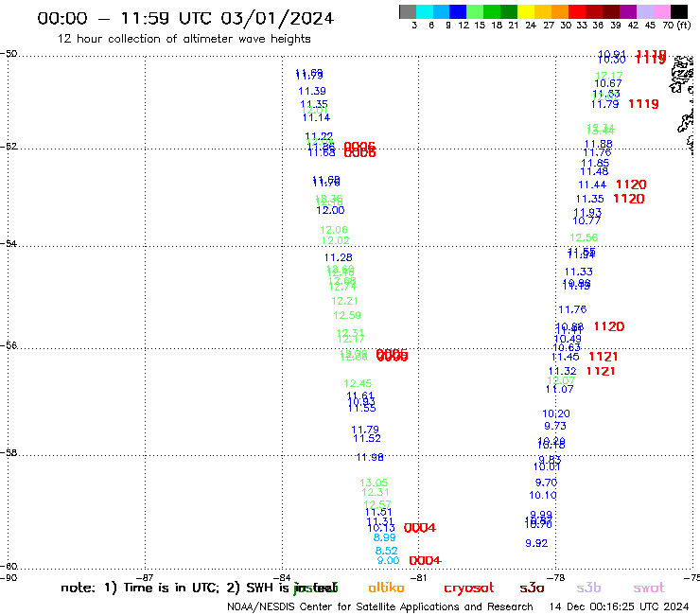The image size is (700, 615).
Task: Click the -84 longitude axis label
Action: (282, 577)
